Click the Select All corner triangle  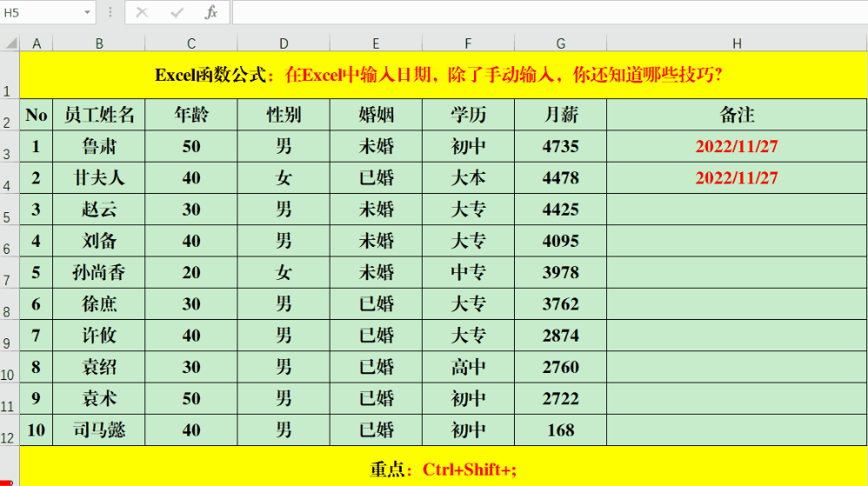[10, 43]
